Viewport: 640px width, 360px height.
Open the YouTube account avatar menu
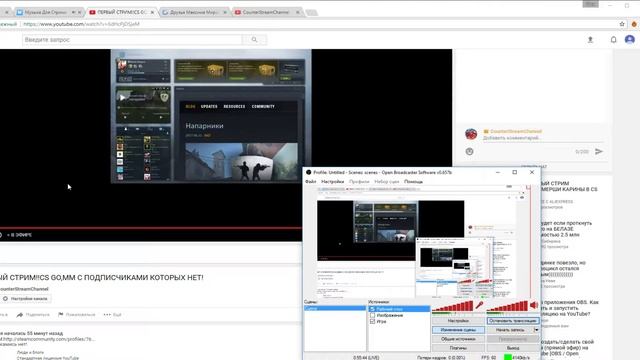tap(630, 39)
